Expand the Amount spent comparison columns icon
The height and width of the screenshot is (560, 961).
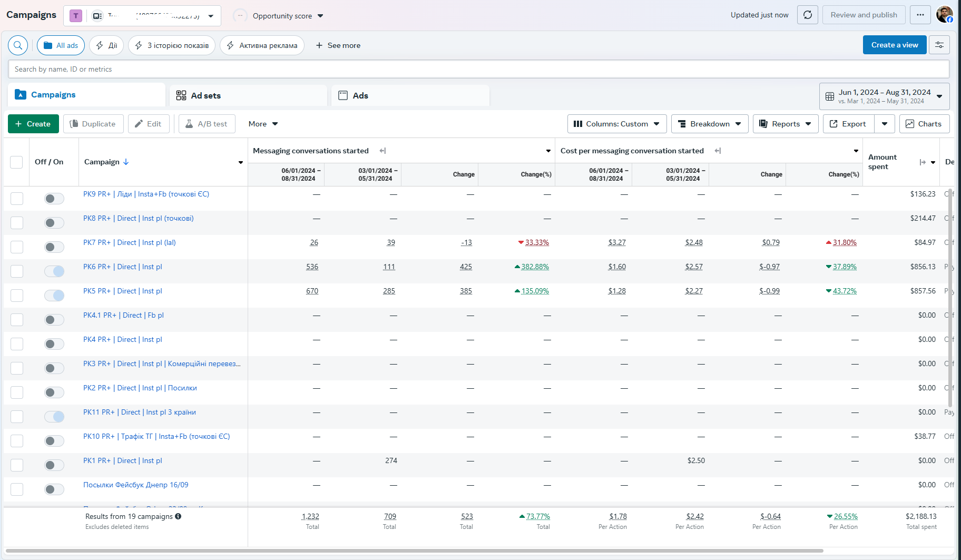[x=923, y=162]
